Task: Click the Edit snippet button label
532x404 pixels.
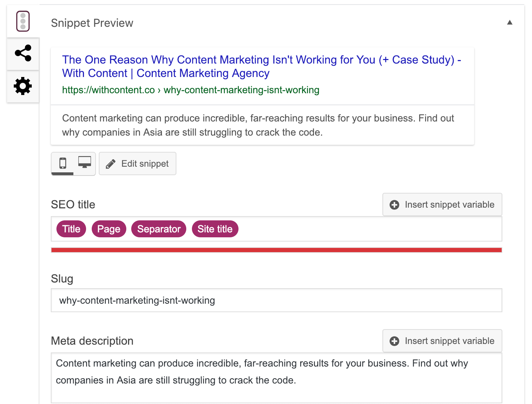Action: pos(145,164)
